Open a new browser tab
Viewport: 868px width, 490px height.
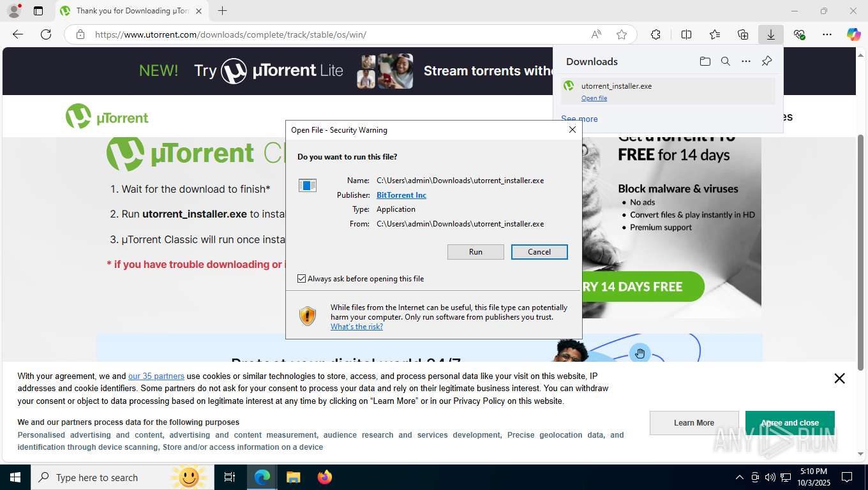222,11
